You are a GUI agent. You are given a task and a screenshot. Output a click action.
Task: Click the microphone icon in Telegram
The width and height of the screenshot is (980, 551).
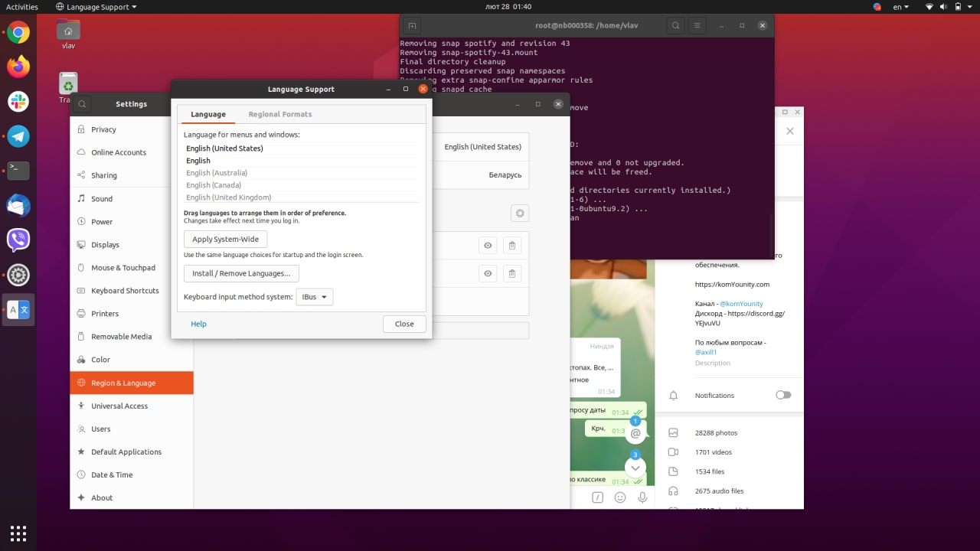(642, 497)
